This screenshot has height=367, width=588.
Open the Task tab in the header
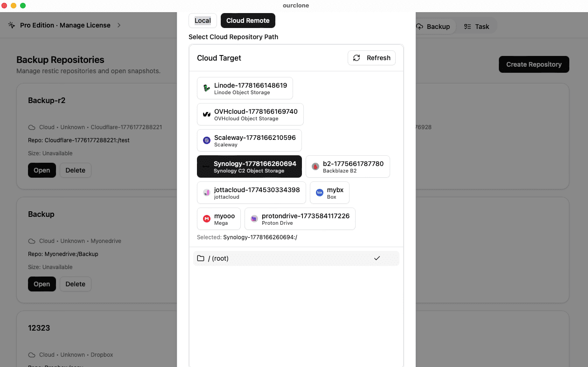(x=476, y=27)
